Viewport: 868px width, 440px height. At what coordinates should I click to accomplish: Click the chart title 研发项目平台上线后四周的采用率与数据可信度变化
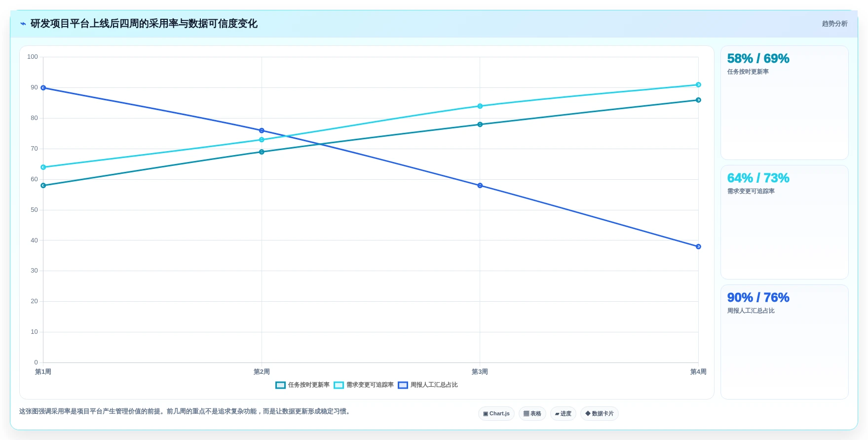coord(144,24)
